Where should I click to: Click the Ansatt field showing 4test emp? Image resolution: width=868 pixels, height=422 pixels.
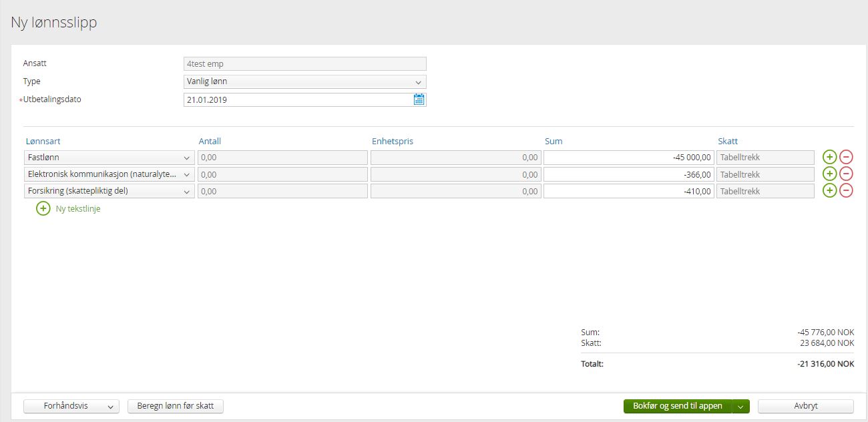pos(304,64)
